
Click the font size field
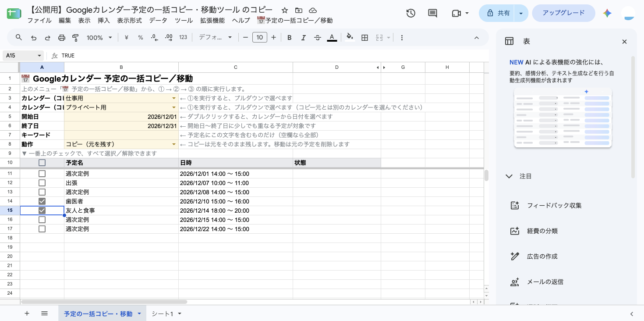(x=260, y=38)
